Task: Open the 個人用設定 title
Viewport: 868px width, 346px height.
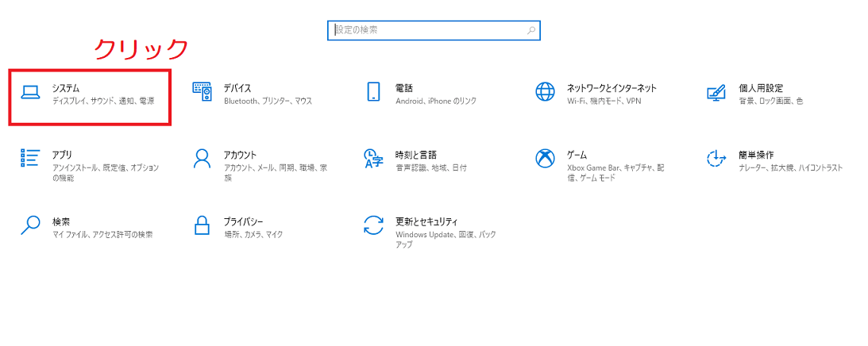Action: (x=761, y=88)
